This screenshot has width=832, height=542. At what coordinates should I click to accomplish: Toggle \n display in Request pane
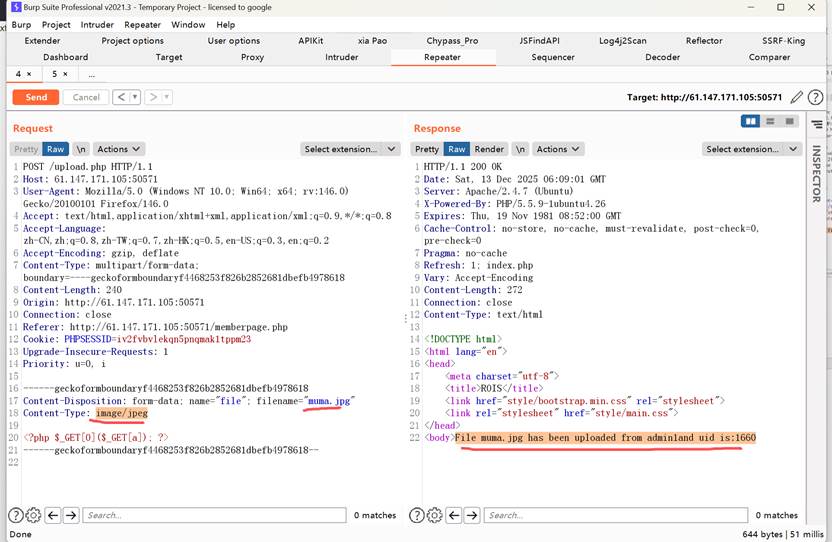tap(81, 149)
